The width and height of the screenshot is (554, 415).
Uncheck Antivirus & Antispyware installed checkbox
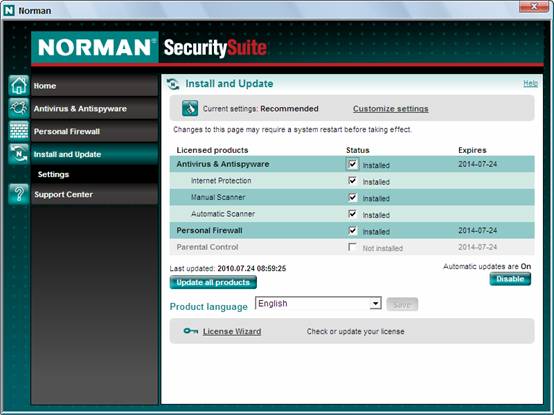click(352, 164)
